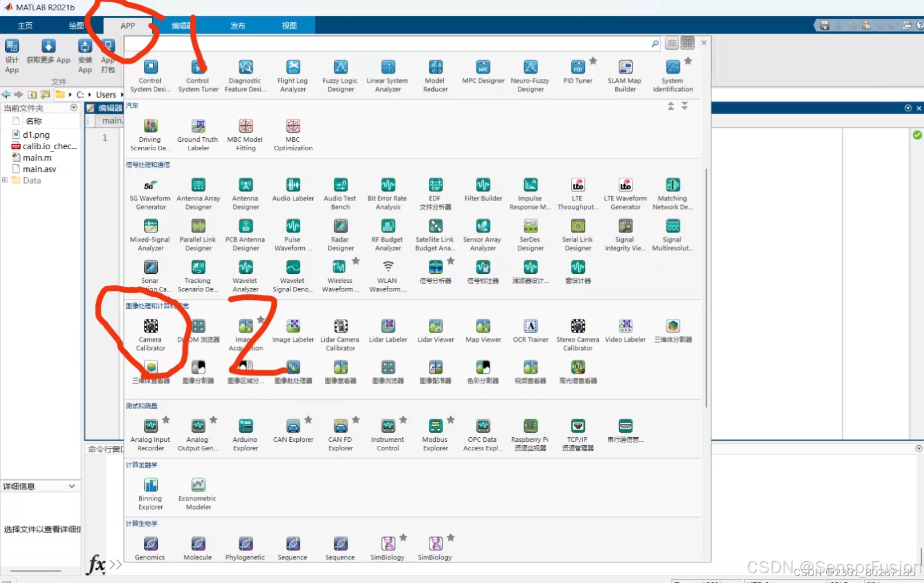This screenshot has height=583, width=924.
Task: Open the Instrument Control app
Action: (x=388, y=434)
